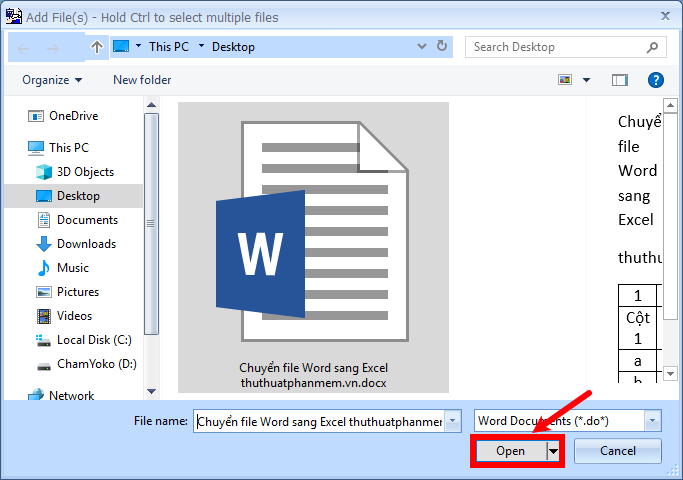
Task: Click the Music note icon
Action: pos(44,268)
